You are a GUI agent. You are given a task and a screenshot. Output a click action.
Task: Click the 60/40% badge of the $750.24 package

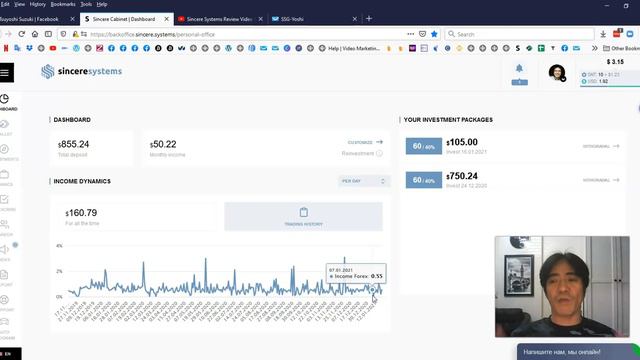pyautogui.click(x=424, y=180)
